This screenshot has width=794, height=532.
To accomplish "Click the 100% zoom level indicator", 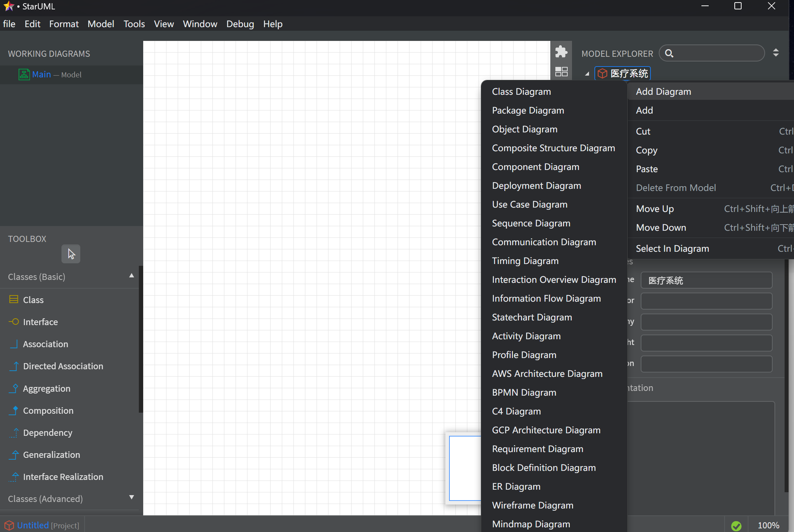I will 768,525.
